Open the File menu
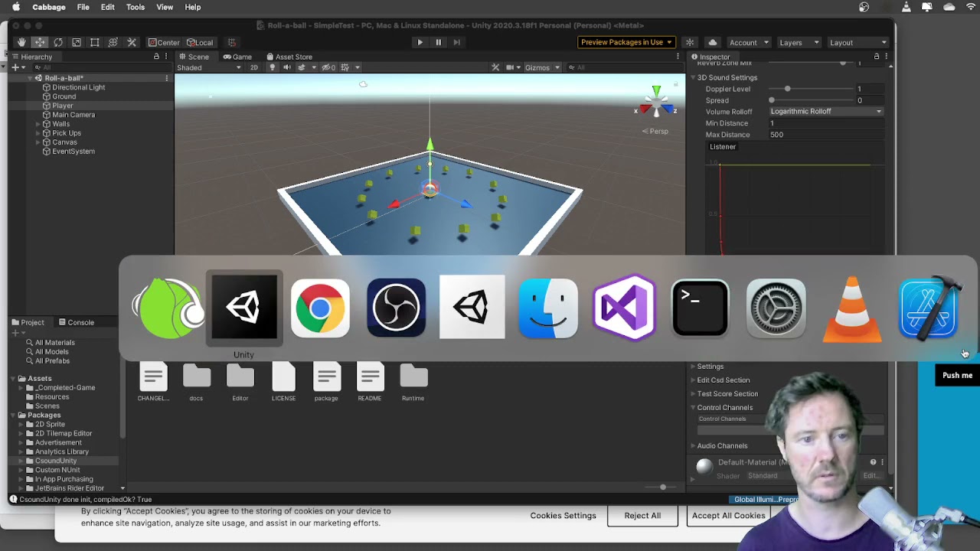Screen dimensions: 980x551 click(x=83, y=7)
